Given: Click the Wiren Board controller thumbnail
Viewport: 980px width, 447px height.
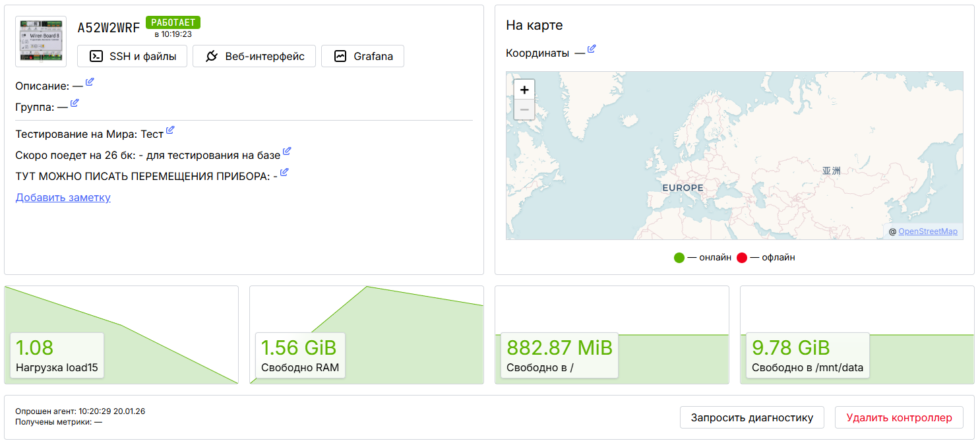Looking at the screenshot, I should click(41, 42).
